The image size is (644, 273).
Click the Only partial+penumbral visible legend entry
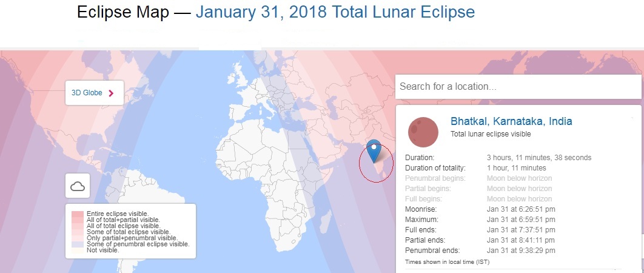pos(132,238)
